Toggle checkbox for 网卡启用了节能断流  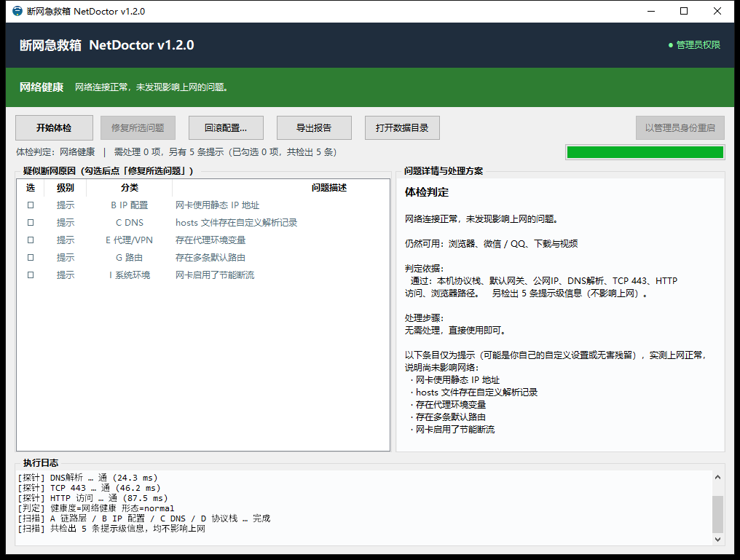pyautogui.click(x=31, y=275)
